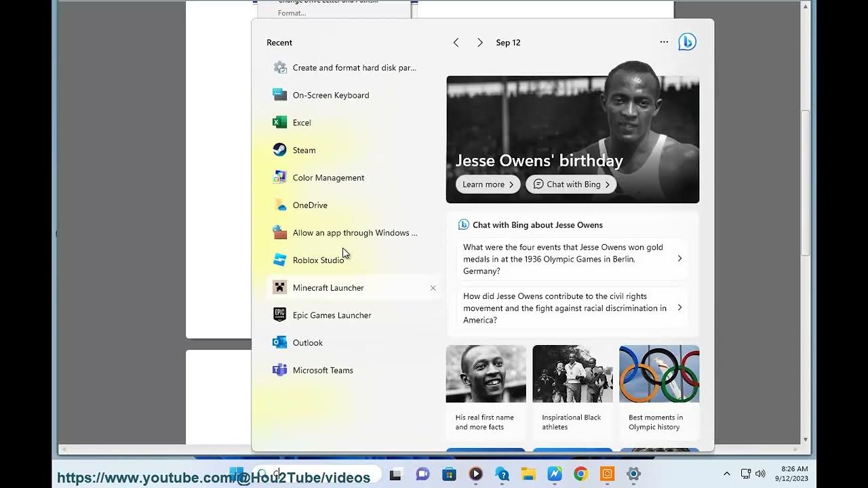The height and width of the screenshot is (488, 868).
Task: Click the Task View taskbar icon
Action: [395, 474]
